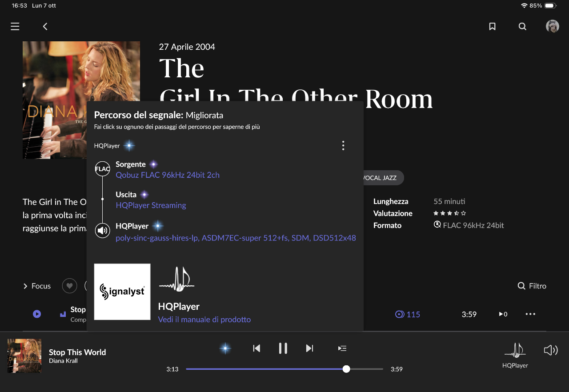Toggle the heart favorite button
This screenshot has width=569, height=392.
click(69, 286)
